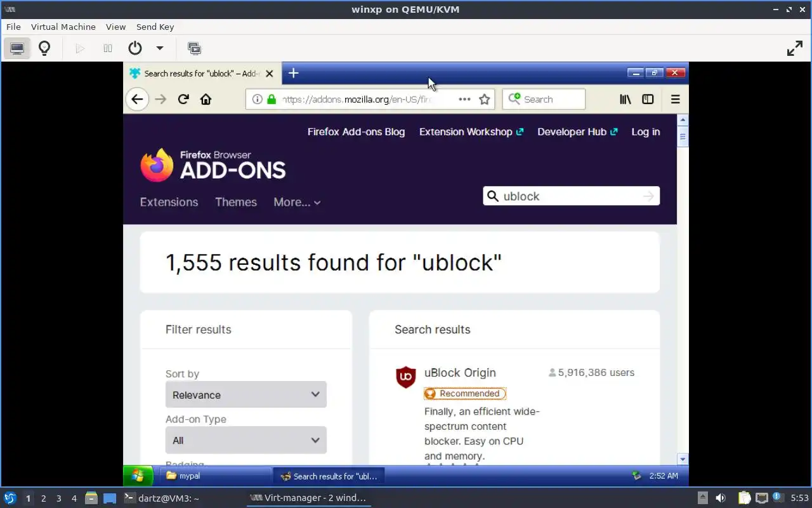Screen dimensions: 812x508
Task: Open the View menu
Action: click(115, 27)
